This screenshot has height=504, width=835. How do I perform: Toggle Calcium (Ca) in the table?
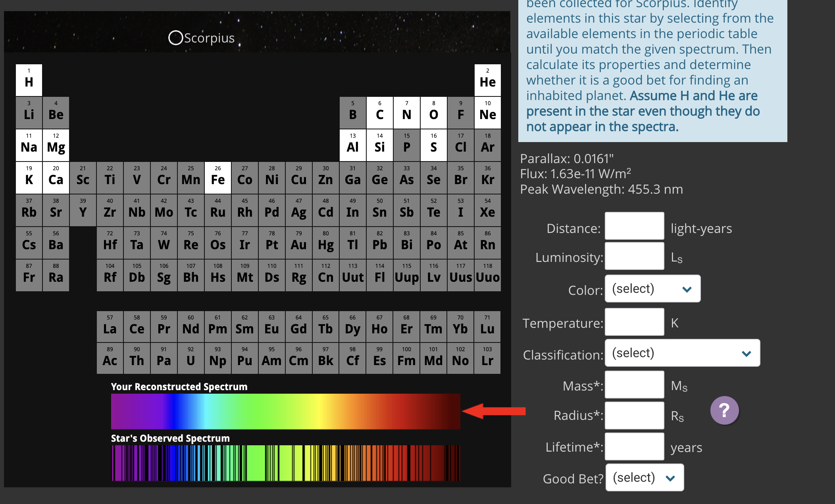click(55, 179)
